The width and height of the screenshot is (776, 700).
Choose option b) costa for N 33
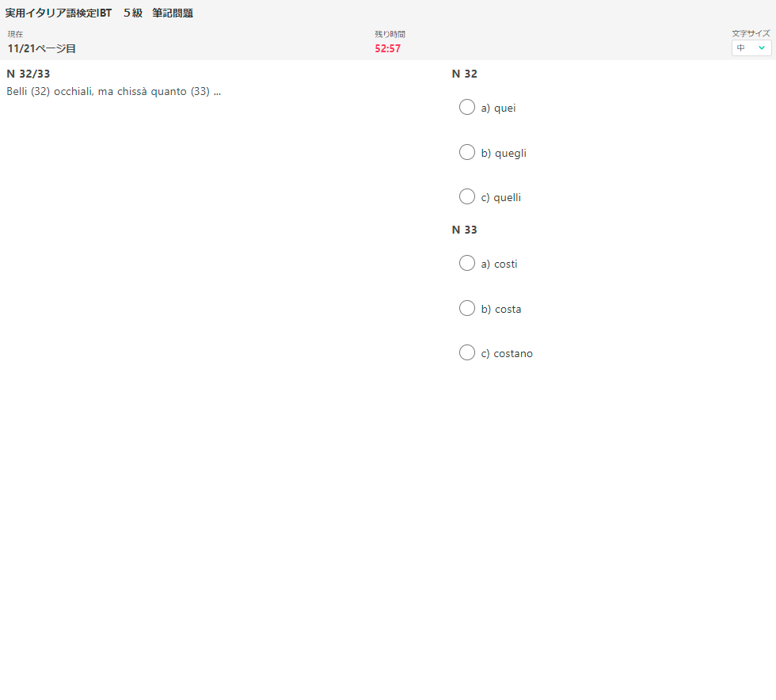(x=466, y=308)
